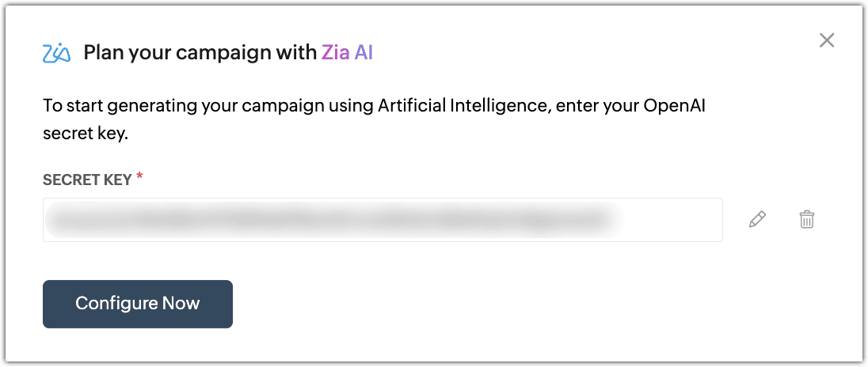Image resolution: width=868 pixels, height=367 pixels.
Task: Click the red required asterisk
Action: coord(140,177)
